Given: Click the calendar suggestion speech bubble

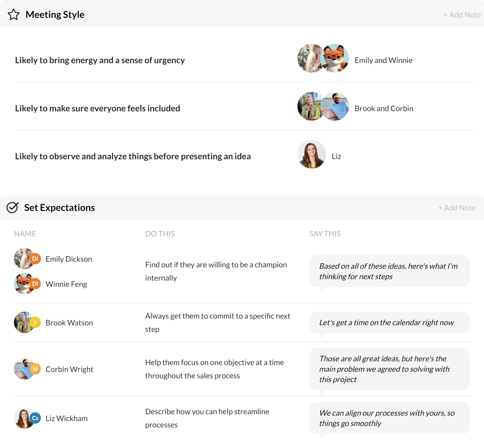Looking at the screenshot, I should pos(389,322).
